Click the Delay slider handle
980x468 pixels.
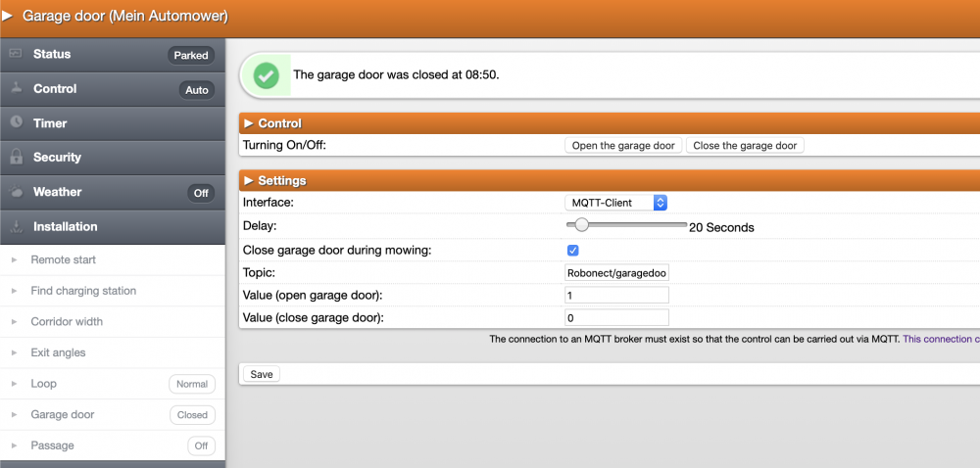(581, 225)
